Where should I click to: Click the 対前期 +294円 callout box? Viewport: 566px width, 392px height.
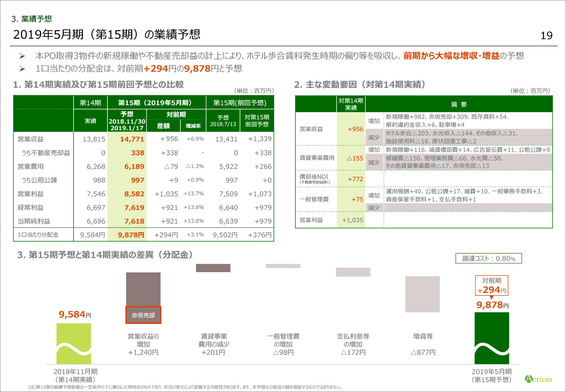point(491,286)
